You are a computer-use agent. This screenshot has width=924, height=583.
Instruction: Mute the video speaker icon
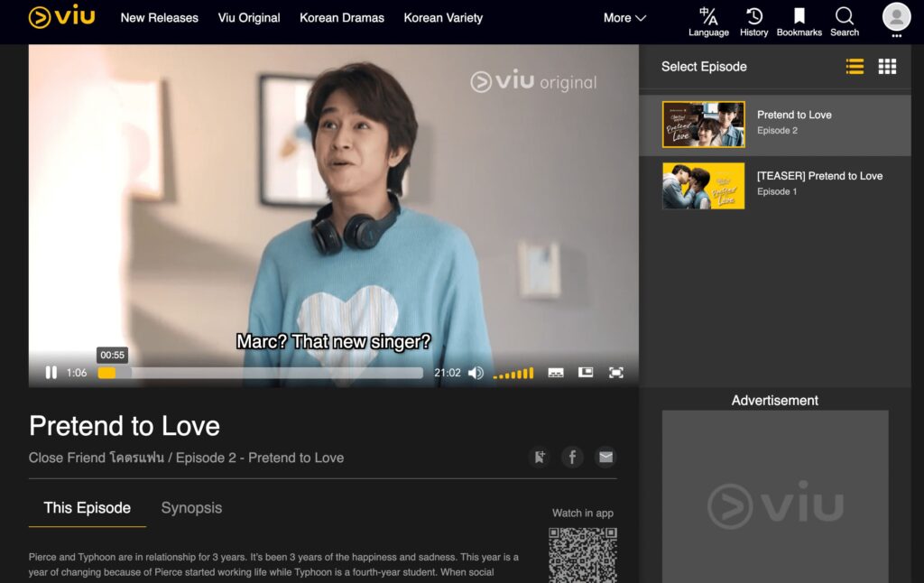[x=476, y=373]
